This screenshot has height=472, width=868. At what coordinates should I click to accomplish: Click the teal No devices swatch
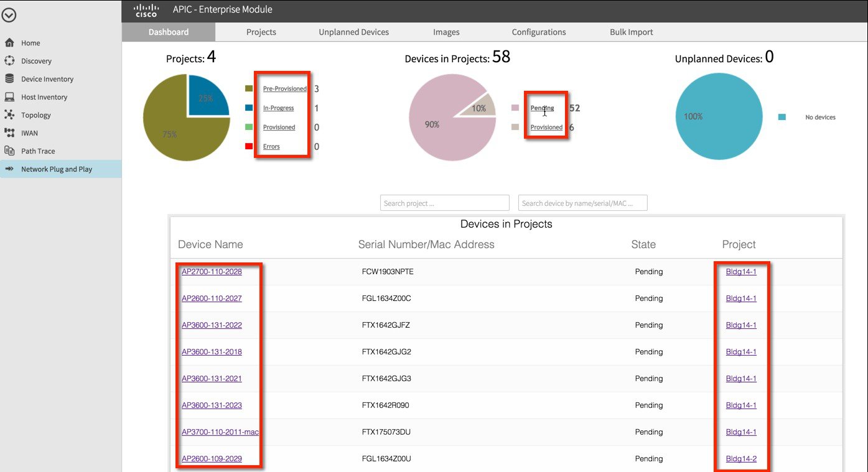(x=782, y=117)
